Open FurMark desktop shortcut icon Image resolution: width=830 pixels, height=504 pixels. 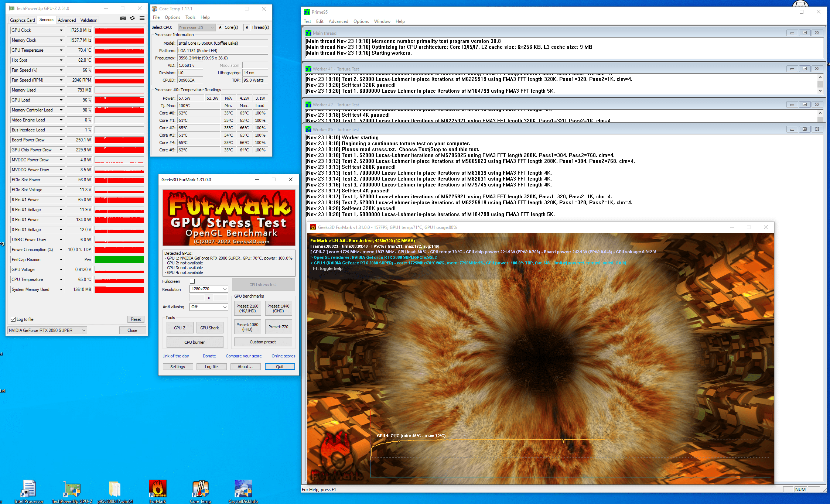(x=158, y=489)
